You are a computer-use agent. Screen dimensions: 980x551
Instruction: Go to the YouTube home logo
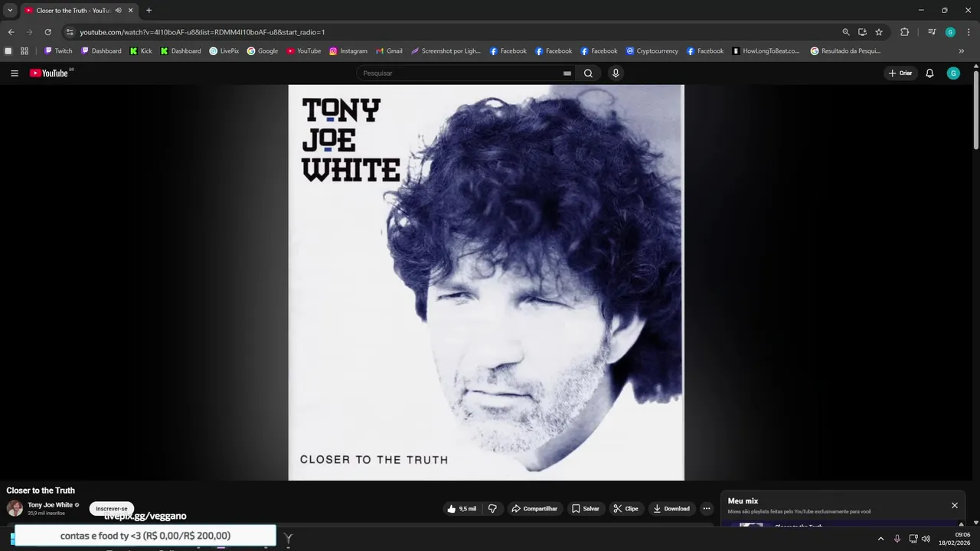[50, 73]
